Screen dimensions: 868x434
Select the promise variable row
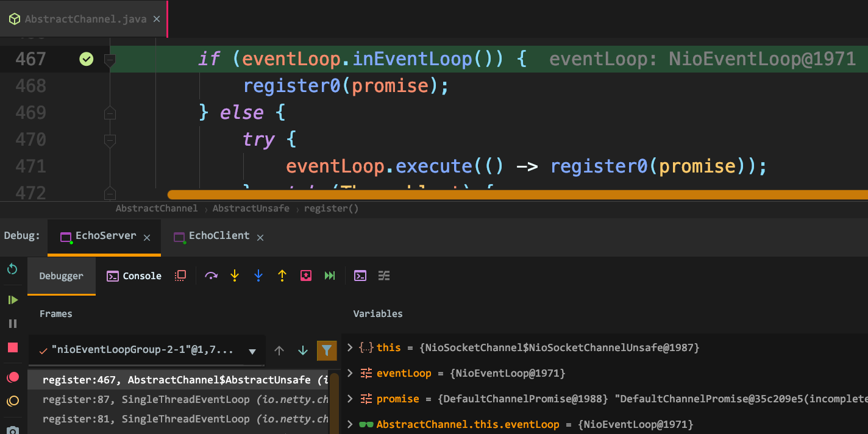(605, 399)
